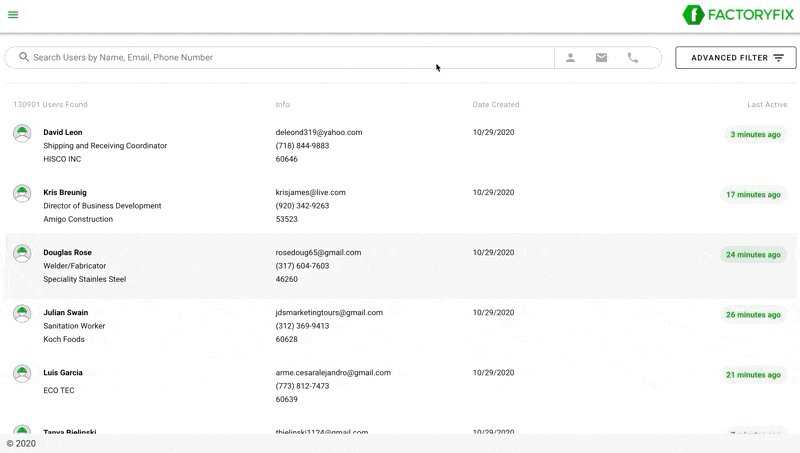
Task: Click Sanitation Worker job title
Action: (x=74, y=325)
